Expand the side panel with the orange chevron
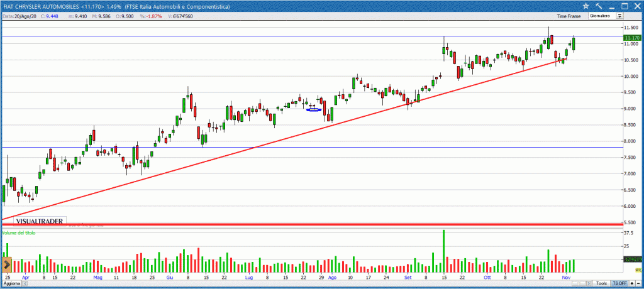 pyautogui.click(x=6, y=264)
